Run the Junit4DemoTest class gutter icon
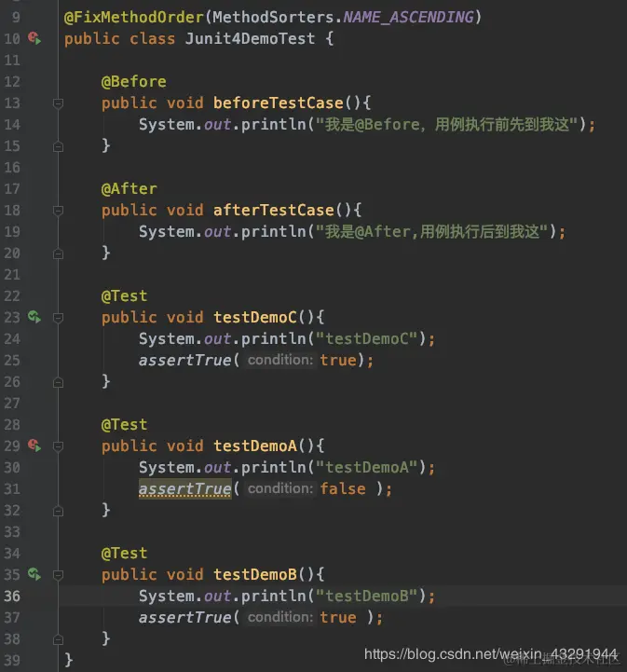 [34, 38]
